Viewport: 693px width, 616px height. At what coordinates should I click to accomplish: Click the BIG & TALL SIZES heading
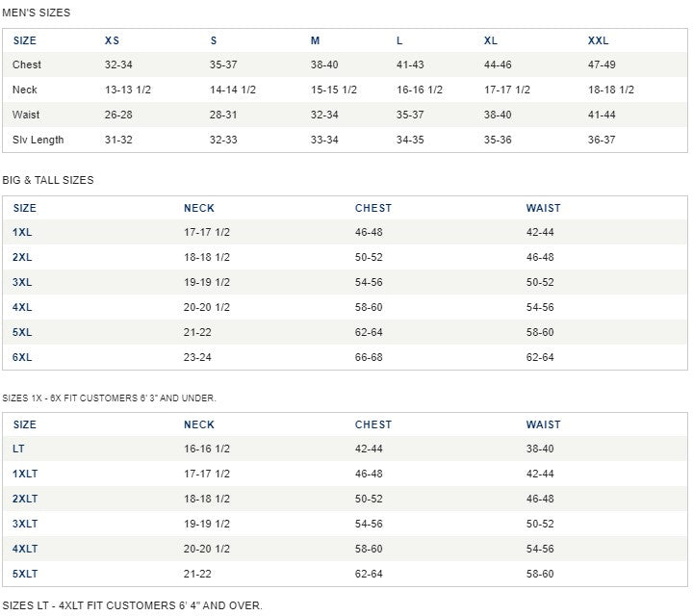click(x=48, y=180)
